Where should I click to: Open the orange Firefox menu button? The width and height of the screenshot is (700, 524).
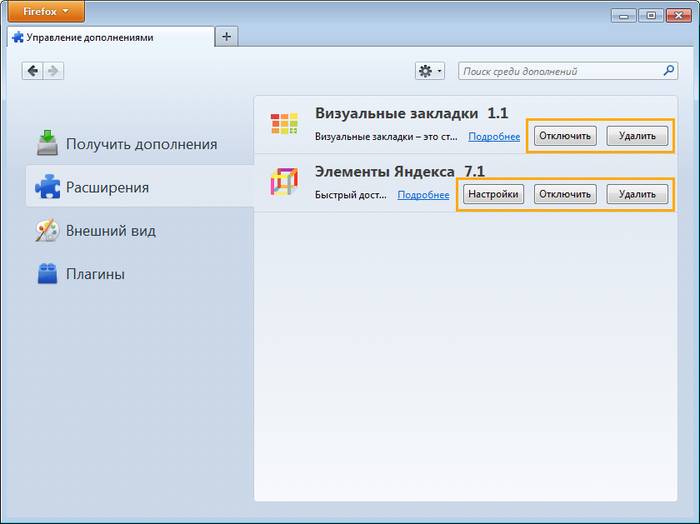(x=43, y=12)
